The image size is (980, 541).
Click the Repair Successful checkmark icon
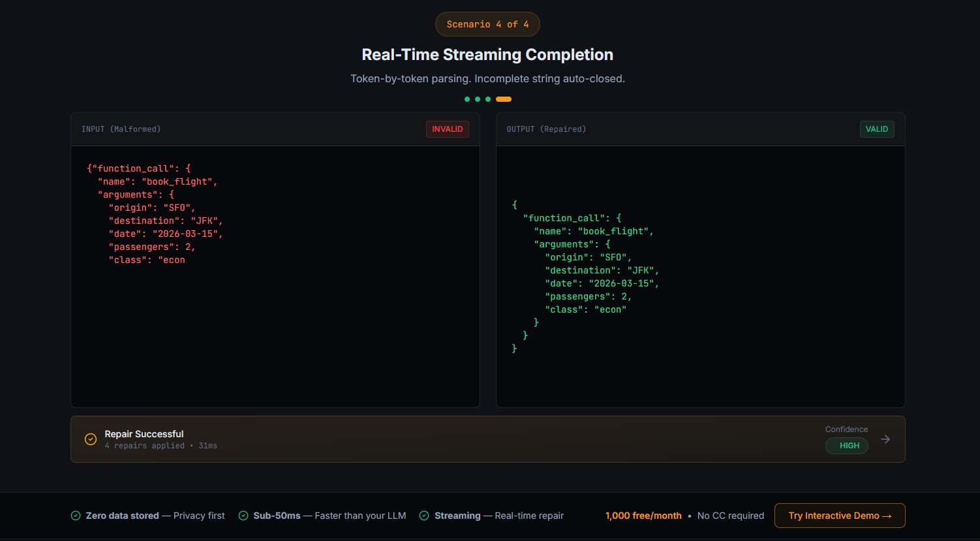click(x=91, y=439)
